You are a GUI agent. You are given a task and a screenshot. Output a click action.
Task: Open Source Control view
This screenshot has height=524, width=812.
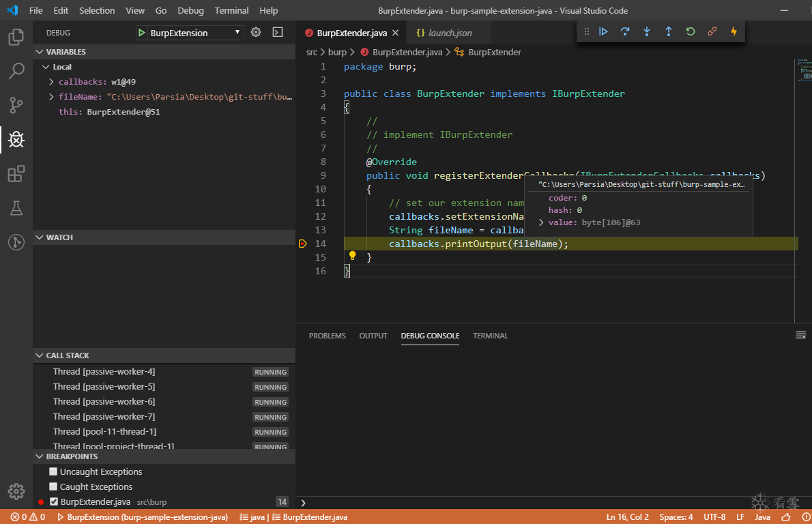16,105
